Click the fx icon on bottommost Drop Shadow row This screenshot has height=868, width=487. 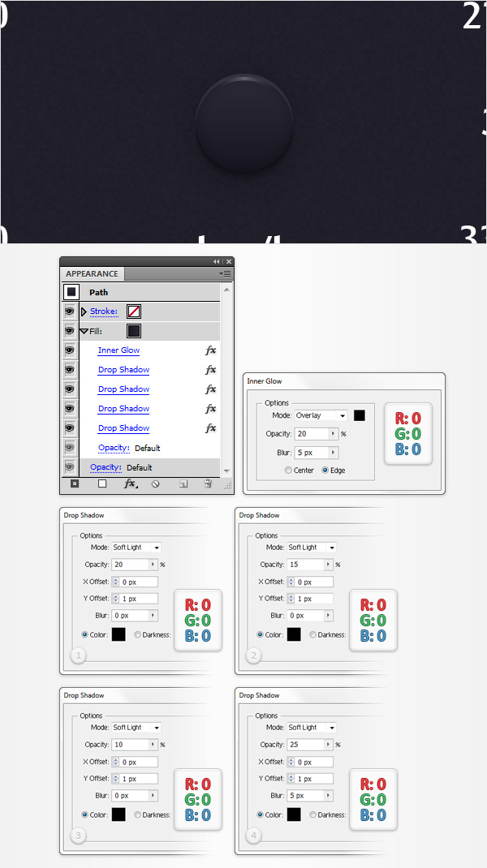pos(210,428)
